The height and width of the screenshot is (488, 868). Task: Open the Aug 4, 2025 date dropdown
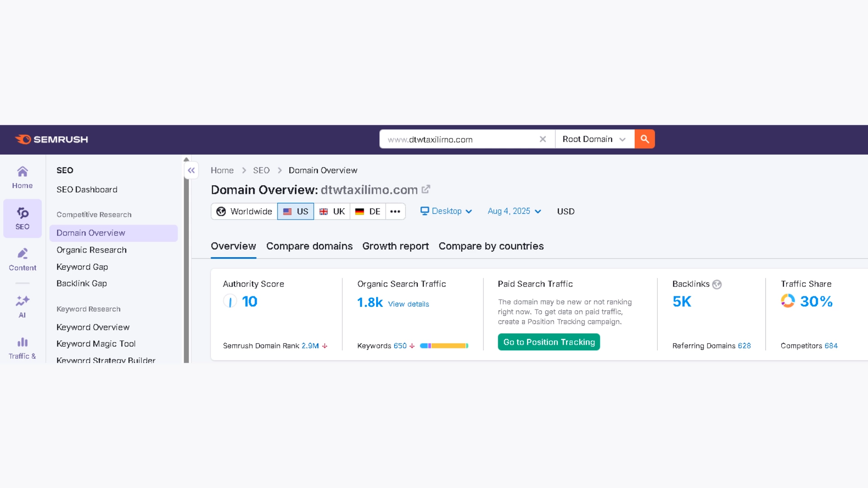514,211
